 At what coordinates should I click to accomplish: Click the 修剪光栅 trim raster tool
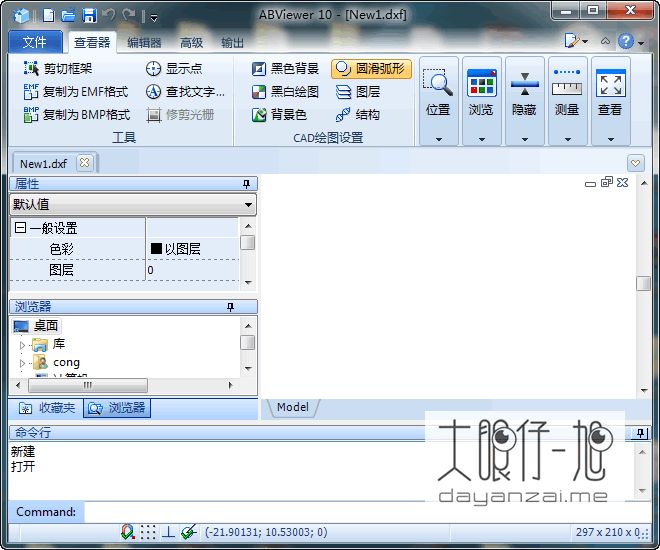point(180,114)
